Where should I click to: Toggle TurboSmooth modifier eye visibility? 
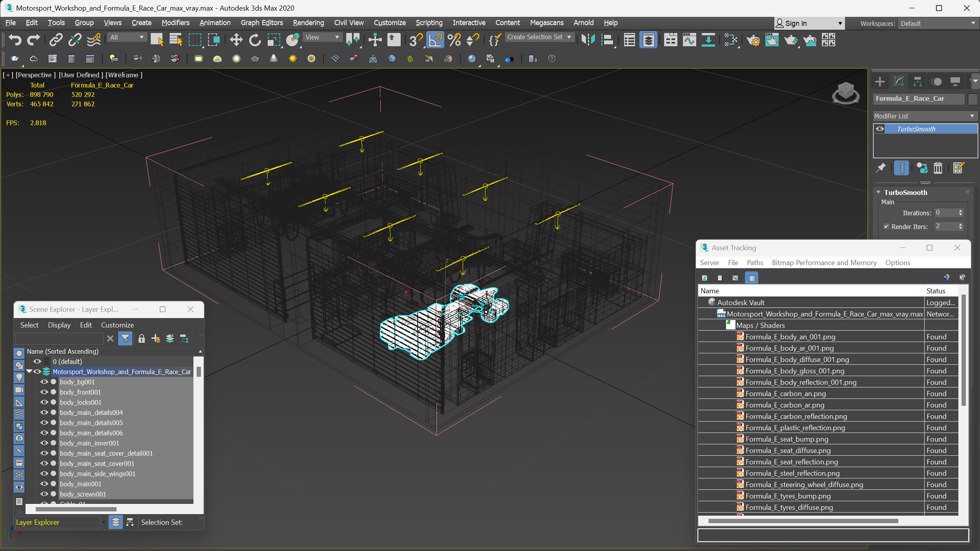coord(880,129)
